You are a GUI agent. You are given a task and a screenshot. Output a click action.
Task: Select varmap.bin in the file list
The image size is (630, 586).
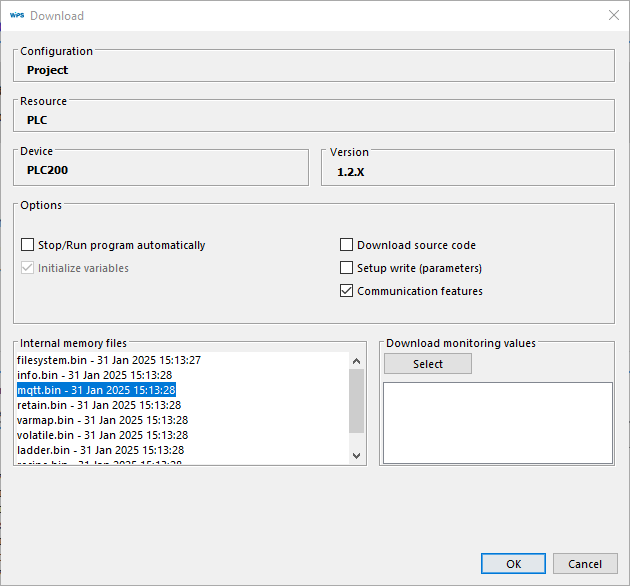pyautogui.click(x=102, y=420)
